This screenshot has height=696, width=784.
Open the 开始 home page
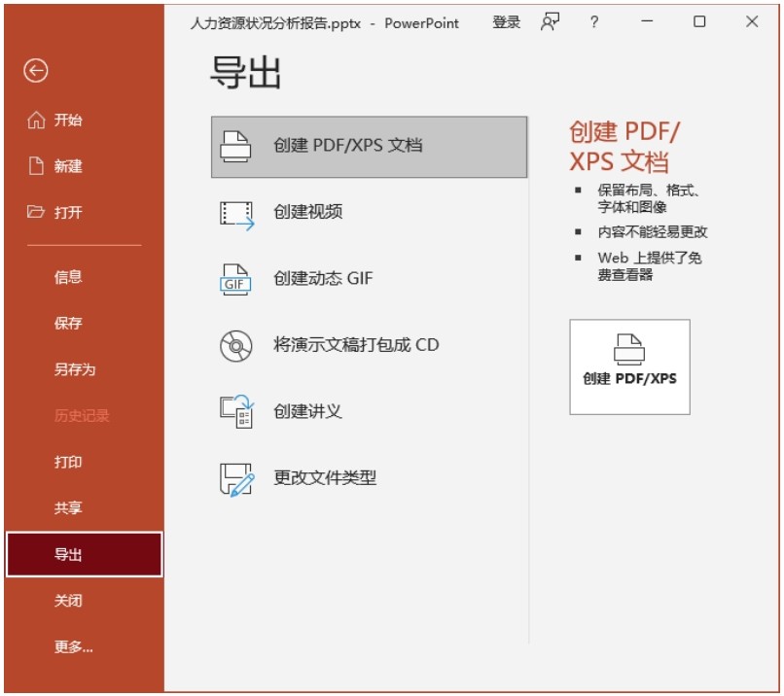tap(67, 121)
